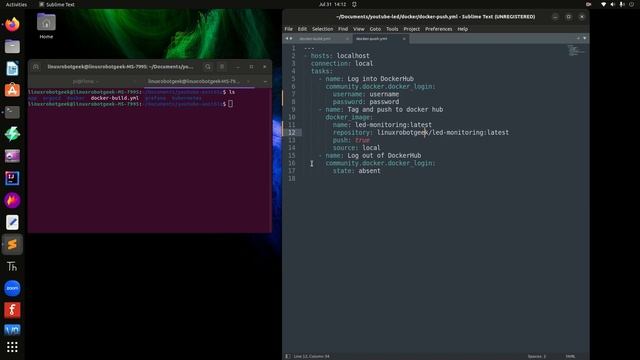The height and width of the screenshot is (360, 640).
Task: Open the YAML syntax selector in status bar
Action: (570, 356)
